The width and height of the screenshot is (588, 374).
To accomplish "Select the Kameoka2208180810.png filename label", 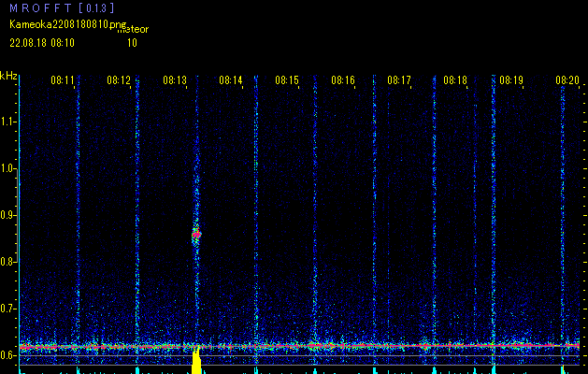I will (x=68, y=24).
